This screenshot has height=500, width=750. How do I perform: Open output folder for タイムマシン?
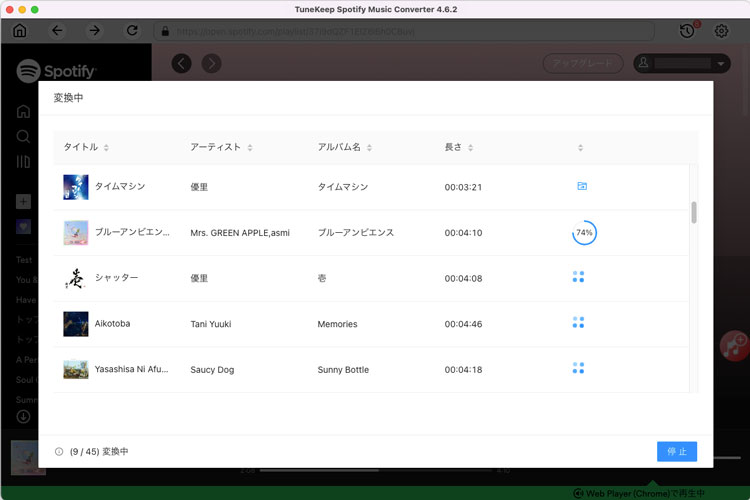click(582, 186)
